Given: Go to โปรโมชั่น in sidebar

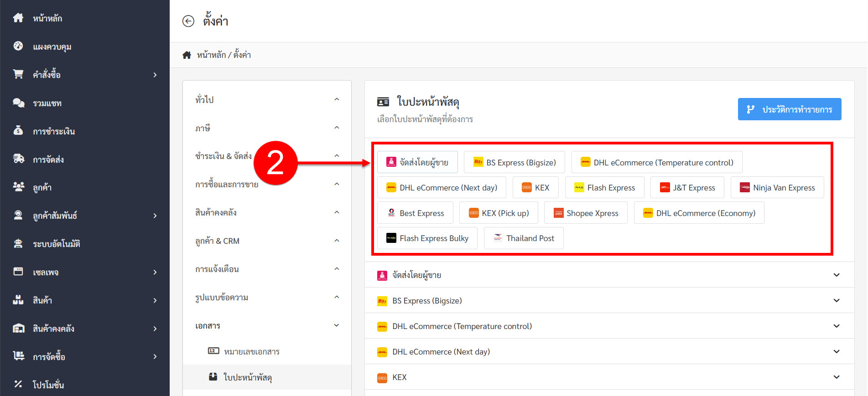Looking at the screenshot, I should pyautogui.click(x=85, y=384).
